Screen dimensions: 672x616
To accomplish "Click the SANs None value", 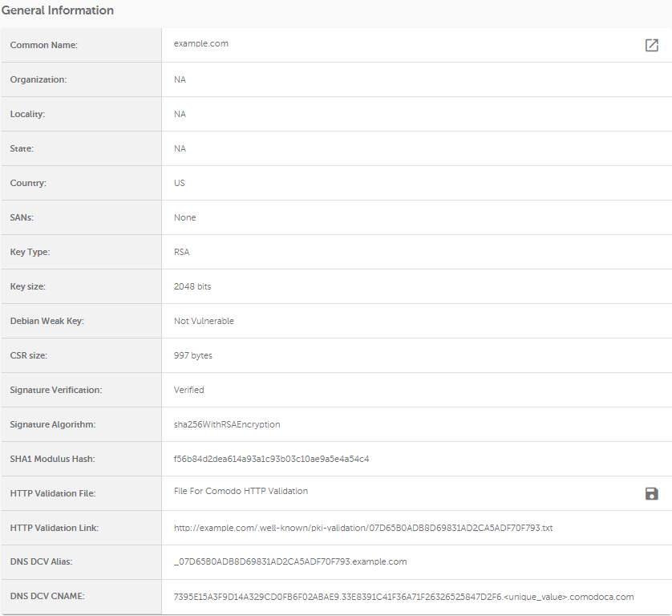I will point(184,217).
